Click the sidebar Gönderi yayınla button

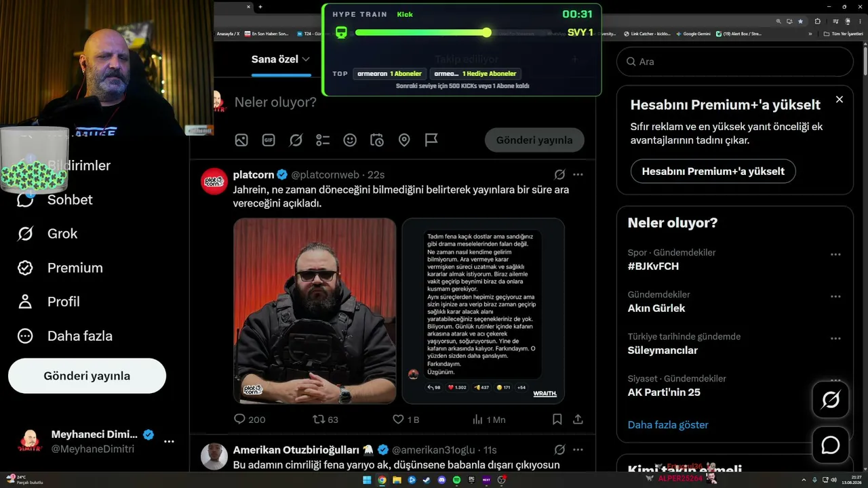[87, 376]
